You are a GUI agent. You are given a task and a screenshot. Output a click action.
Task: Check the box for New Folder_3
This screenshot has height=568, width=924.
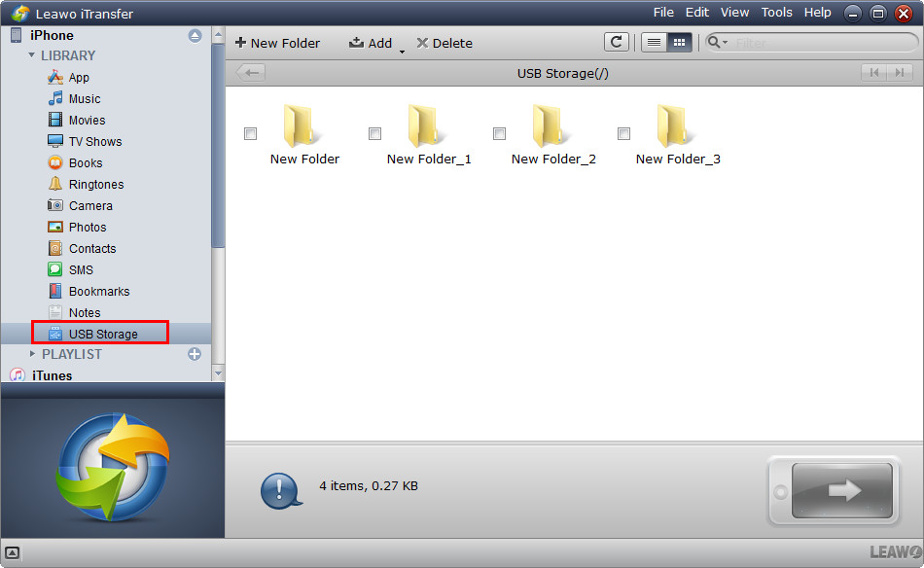pyautogui.click(x=624, y=134)
